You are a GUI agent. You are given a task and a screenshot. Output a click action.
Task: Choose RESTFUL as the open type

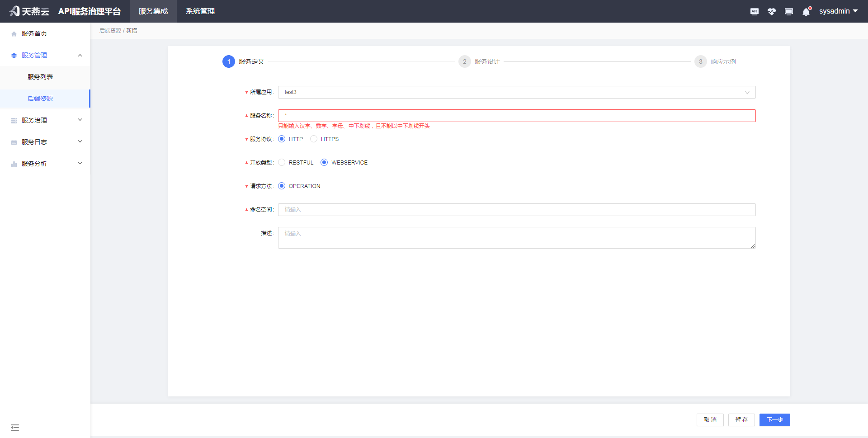tap(282, 162)
